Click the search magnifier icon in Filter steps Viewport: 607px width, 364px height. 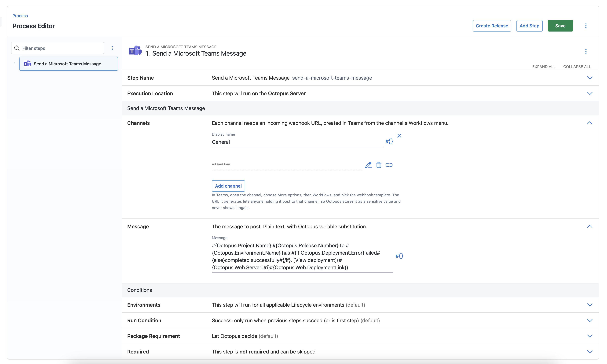pyautogui.click(x=17, y=48)
